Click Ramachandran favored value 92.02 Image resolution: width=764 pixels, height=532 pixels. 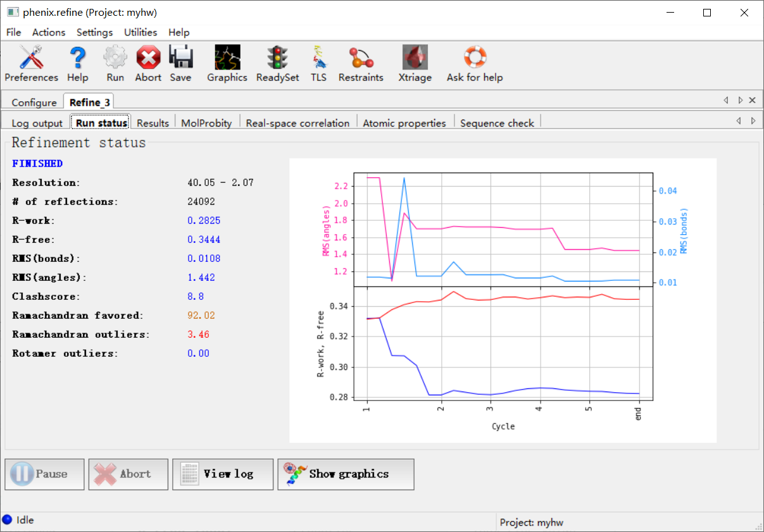click(x=201, y=315)
